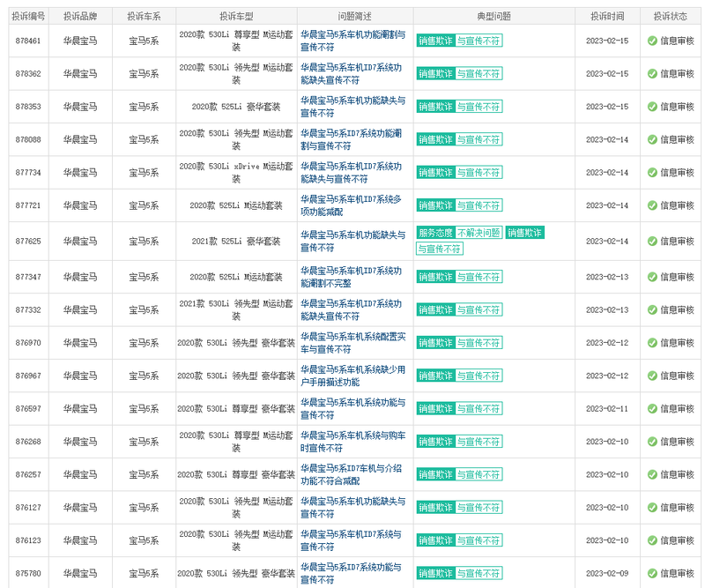Open the problem summary link in row 877347

point(351,277)
